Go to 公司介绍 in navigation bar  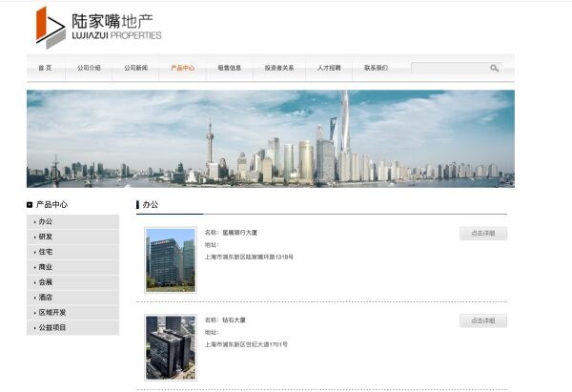pyautogui.click(x=89, y=68)
